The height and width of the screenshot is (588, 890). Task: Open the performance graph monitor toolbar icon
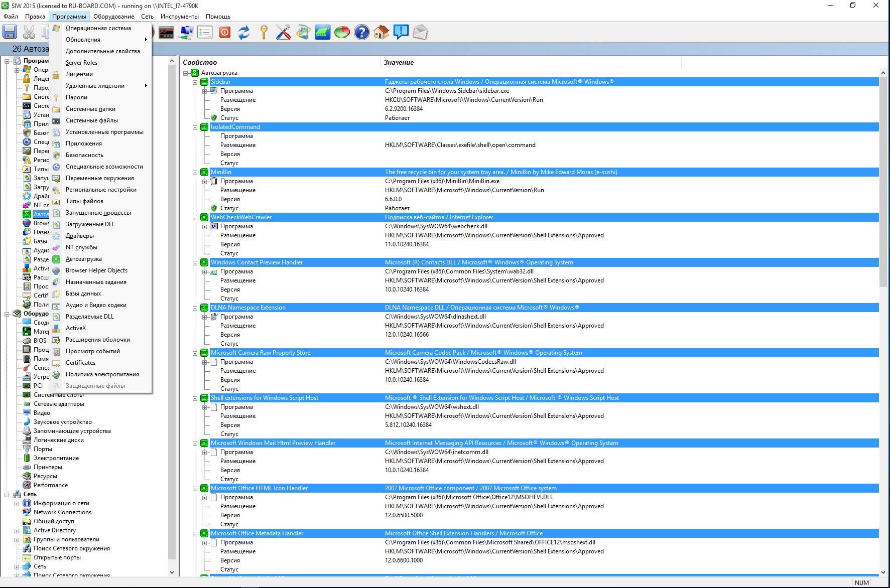(x=166, y=33)
